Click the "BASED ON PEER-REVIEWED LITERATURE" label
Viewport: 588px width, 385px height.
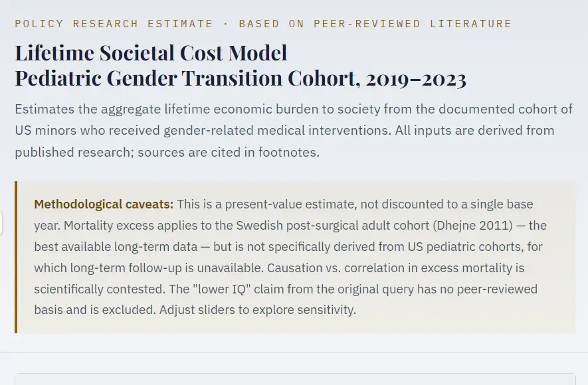[375, 24]
